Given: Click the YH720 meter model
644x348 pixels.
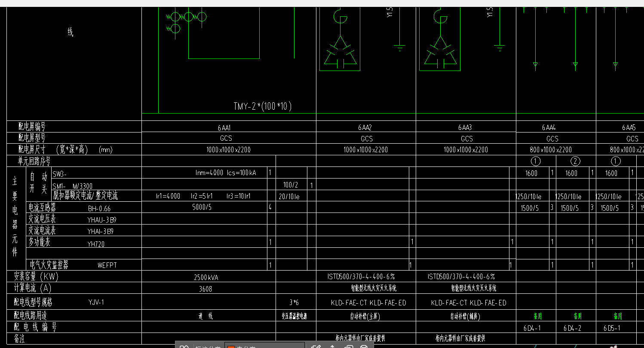Looking at the screenshot, I should pyautogui.click(x=96, y=244).
